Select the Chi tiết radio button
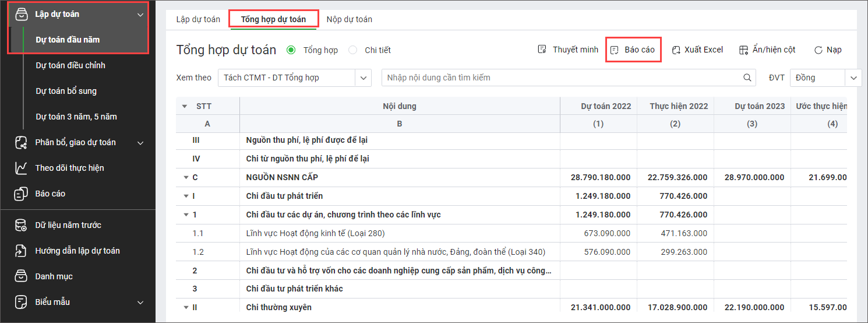Viewport: 868px width, 323px height. [353, 50]
